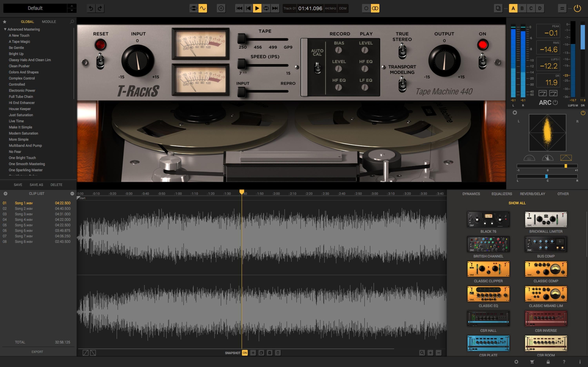Click the SAVE AS button under the preset list
588x367 pixels.
(36, 184)
